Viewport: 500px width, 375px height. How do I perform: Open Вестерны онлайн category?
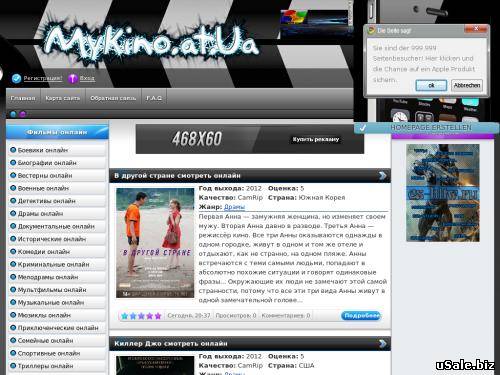[57, 175]
